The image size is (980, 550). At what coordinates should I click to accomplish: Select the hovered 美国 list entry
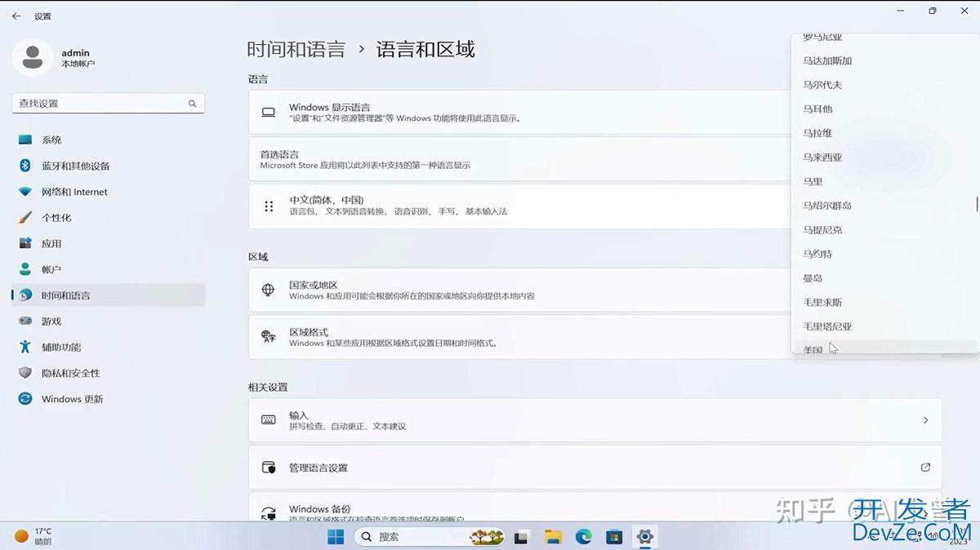click(884, 348)
